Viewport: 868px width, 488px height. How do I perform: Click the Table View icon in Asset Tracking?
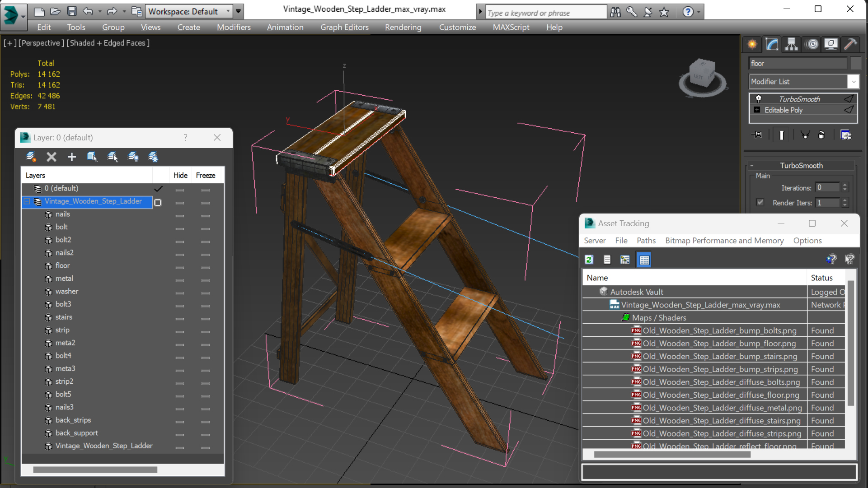point(644,260)
